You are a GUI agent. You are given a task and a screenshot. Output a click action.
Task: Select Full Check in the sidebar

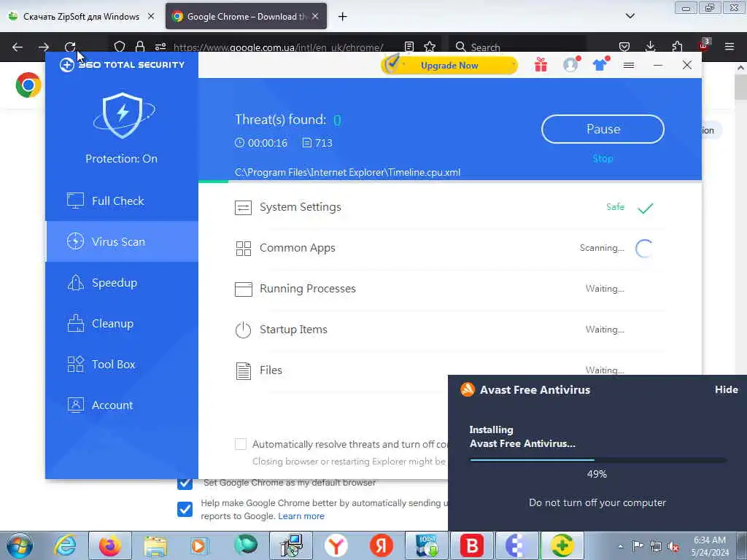click(x=122, y=201)
